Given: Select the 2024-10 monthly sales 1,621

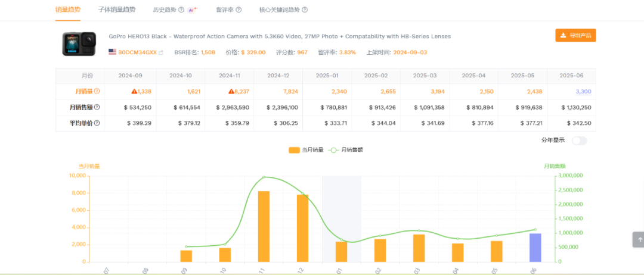Looking at the screenshot, I should (193, 92).
